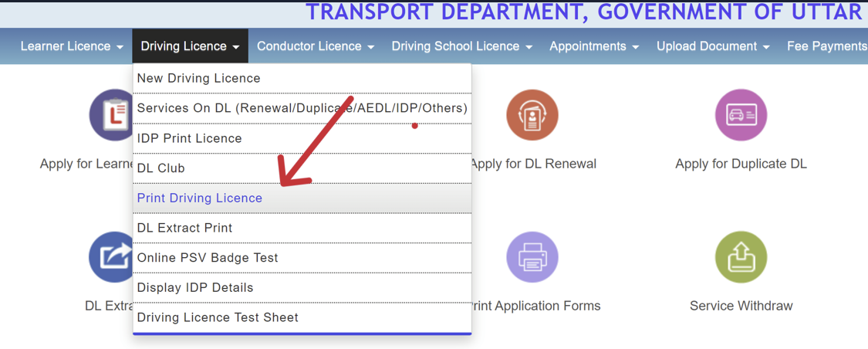868x349 pixels.
Task: Open the Conductor Licence dropdown
Action: (x=316, y=46)
